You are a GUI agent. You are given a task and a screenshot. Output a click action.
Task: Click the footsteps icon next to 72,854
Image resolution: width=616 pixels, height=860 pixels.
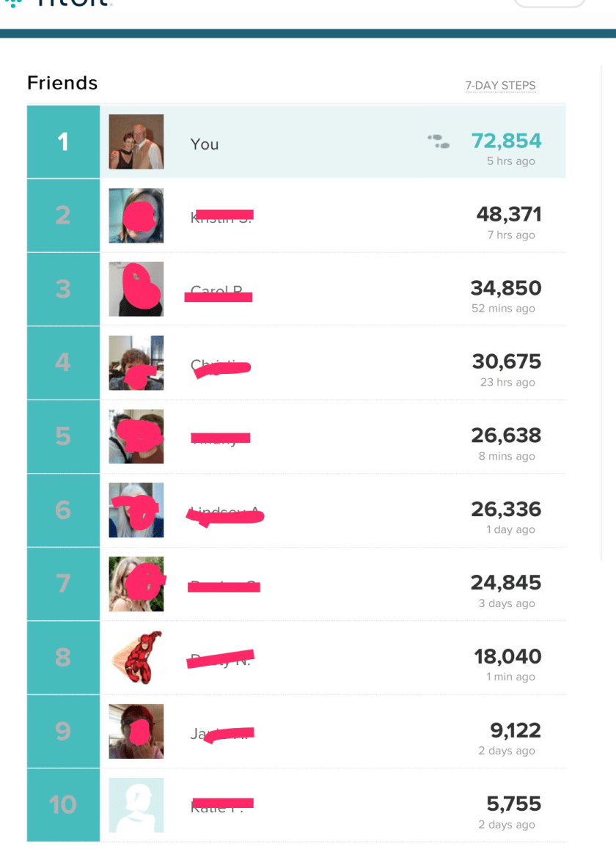coord(439,141)
